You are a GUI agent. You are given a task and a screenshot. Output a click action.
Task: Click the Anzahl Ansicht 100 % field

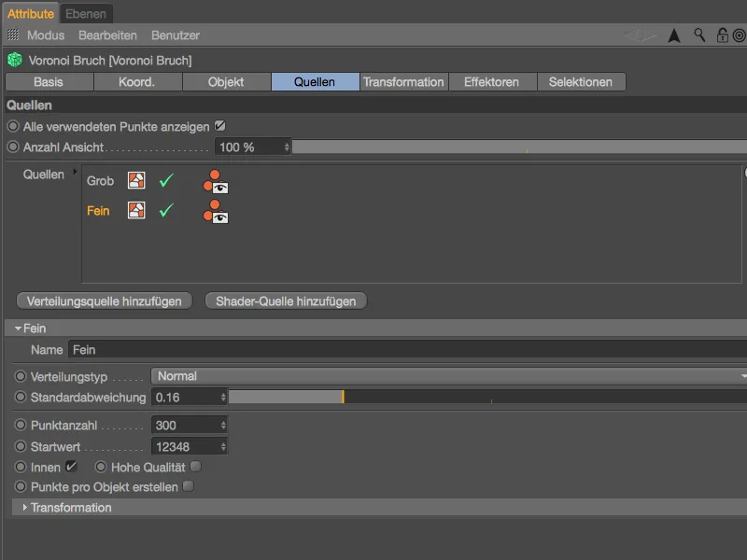pos(252,147)
